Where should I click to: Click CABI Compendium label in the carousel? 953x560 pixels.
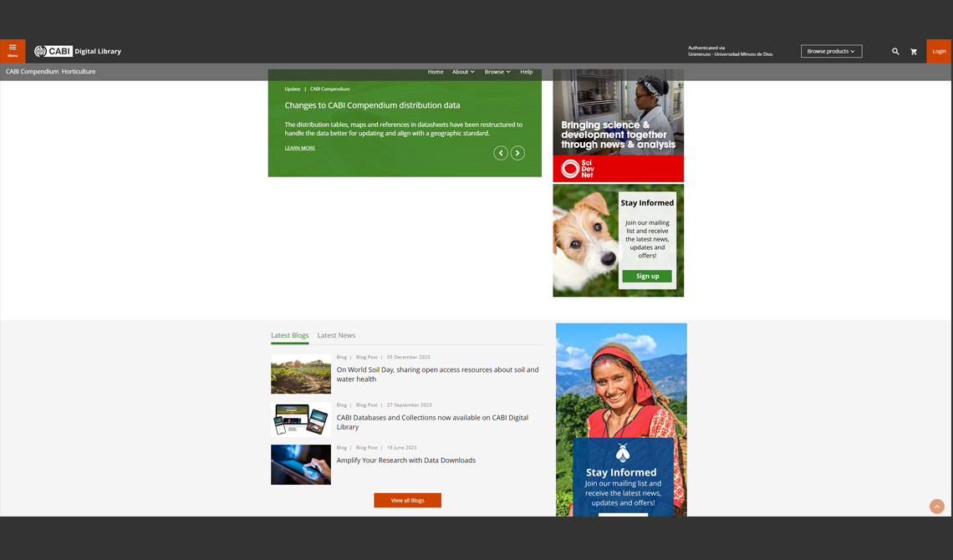(x=329, y=89)
